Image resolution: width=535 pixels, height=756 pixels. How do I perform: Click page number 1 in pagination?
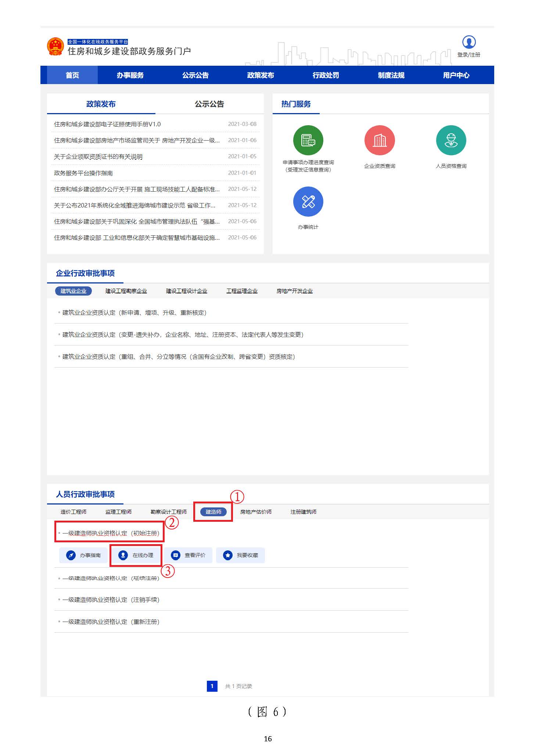pos(212,686)
